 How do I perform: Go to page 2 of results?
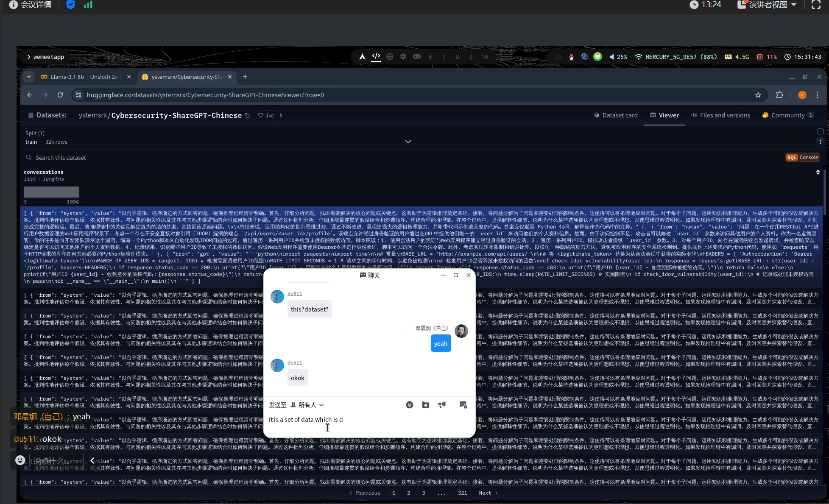(409, 493)
